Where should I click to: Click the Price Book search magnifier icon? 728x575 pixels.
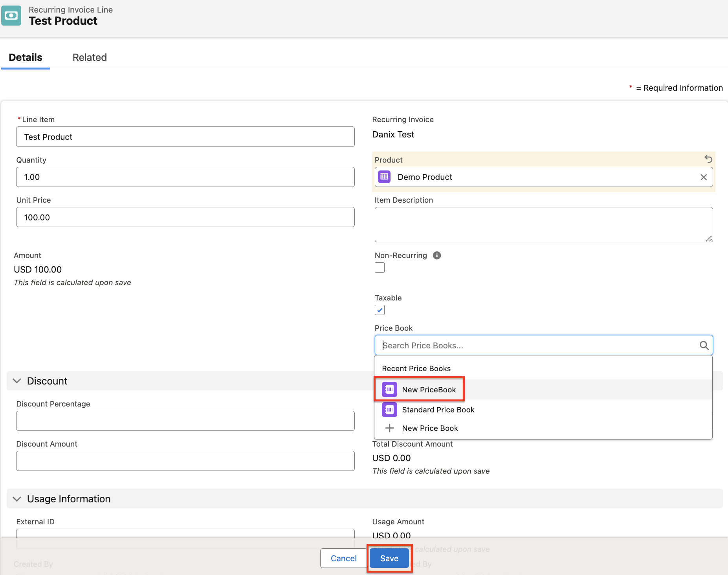tap(704, 345)
